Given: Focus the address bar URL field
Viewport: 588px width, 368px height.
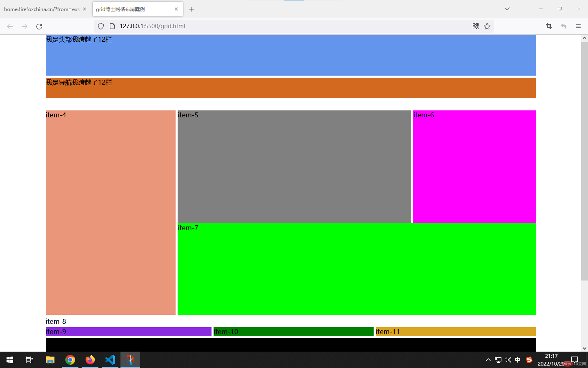Looking at the screenshot, I should (294, 26).
